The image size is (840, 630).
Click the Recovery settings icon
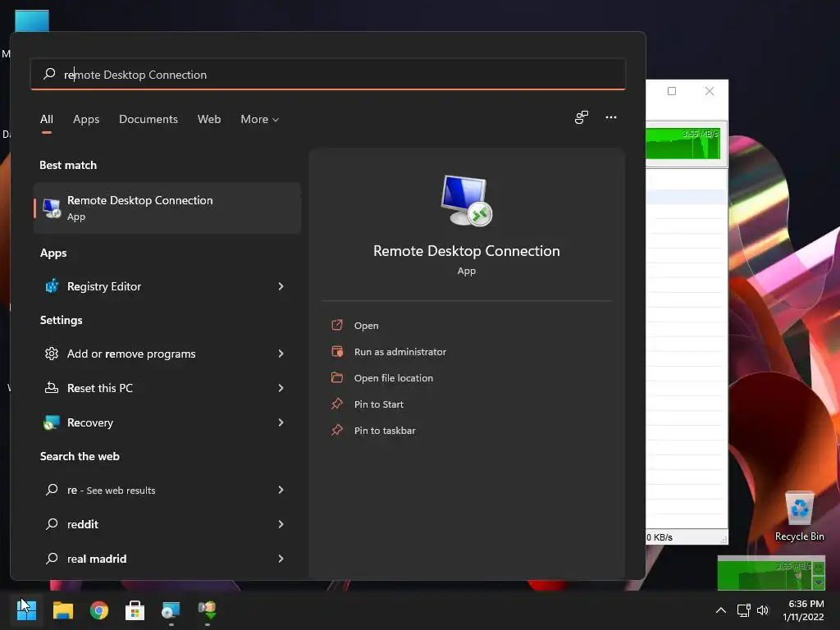click(x=52, y=422)
